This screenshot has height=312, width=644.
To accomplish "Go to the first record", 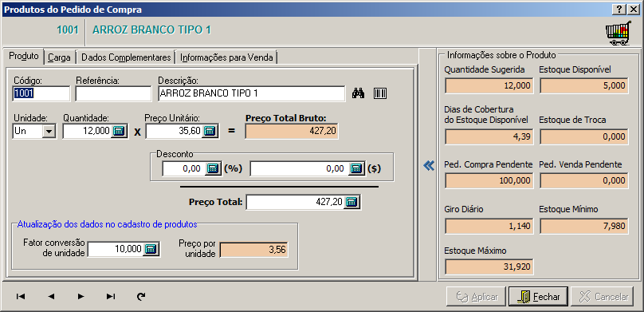I will point(21,296).
